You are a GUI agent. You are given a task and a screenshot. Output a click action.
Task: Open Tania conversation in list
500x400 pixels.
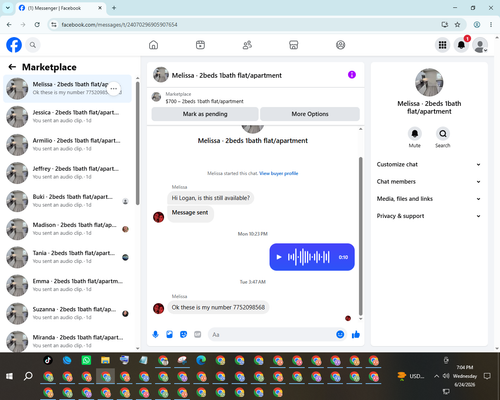click(x=67, y=257)
